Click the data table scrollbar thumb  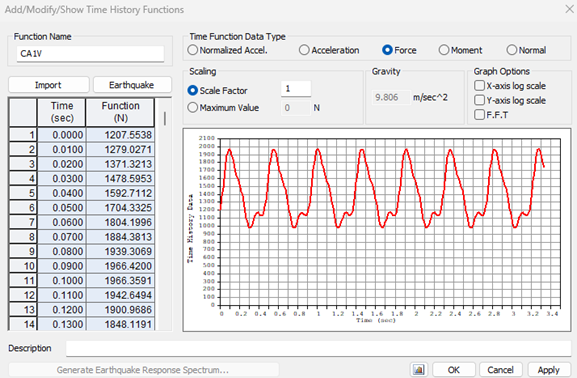(164, 119)
